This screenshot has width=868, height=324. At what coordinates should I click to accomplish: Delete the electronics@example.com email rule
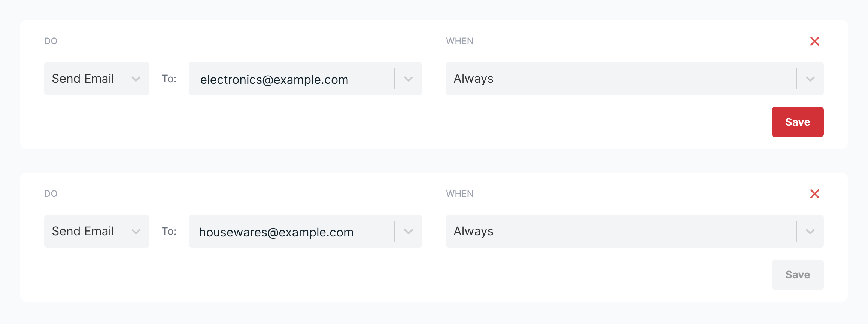(x=814, y=41)
